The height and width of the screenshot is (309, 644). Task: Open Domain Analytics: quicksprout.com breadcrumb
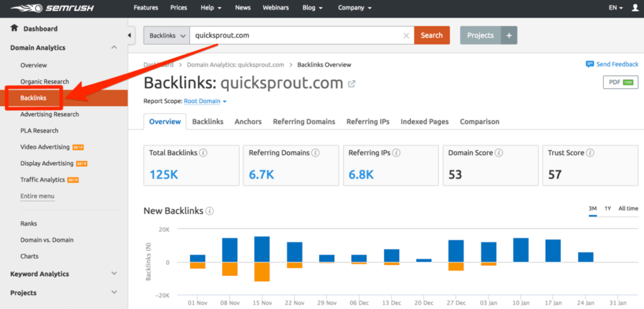pos(235,65)
